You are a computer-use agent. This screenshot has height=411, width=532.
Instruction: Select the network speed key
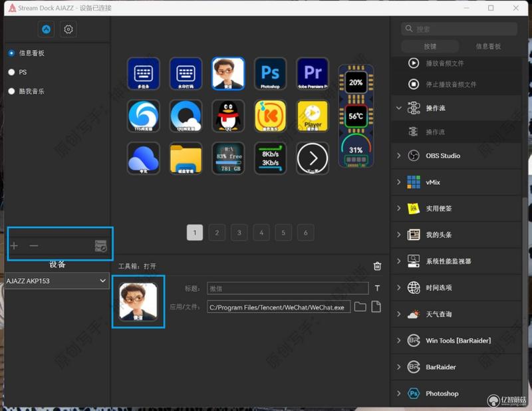click(270, 158)
